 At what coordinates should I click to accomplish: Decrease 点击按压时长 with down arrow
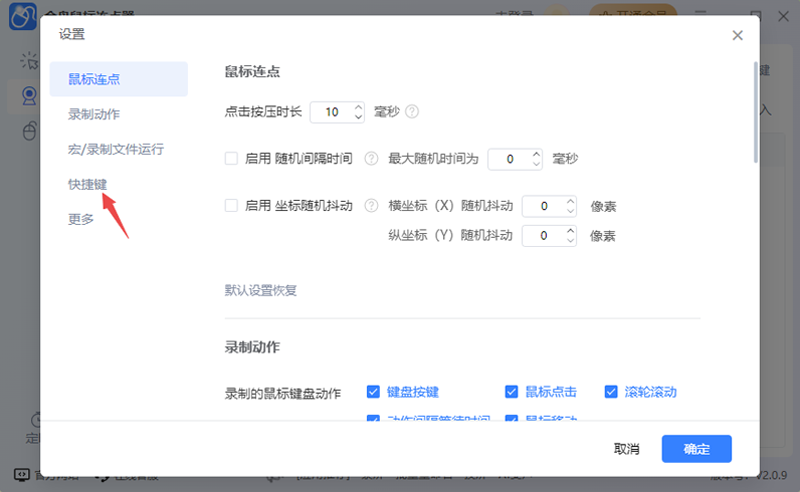[x=359, y=117]
